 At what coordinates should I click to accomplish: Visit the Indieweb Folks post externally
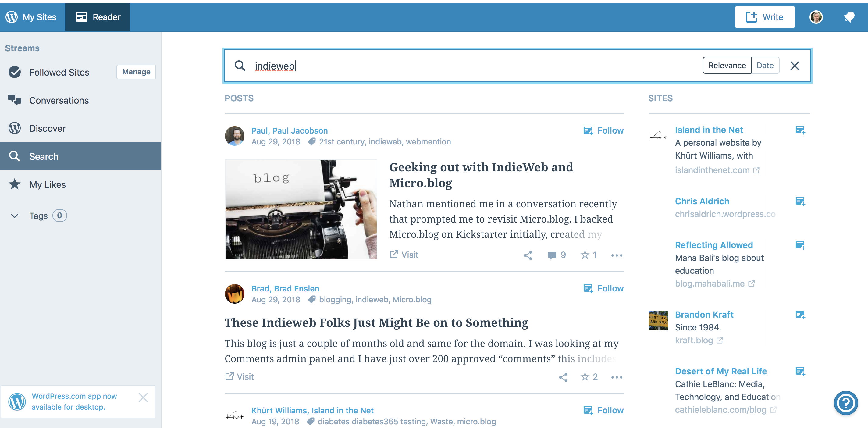239,377
